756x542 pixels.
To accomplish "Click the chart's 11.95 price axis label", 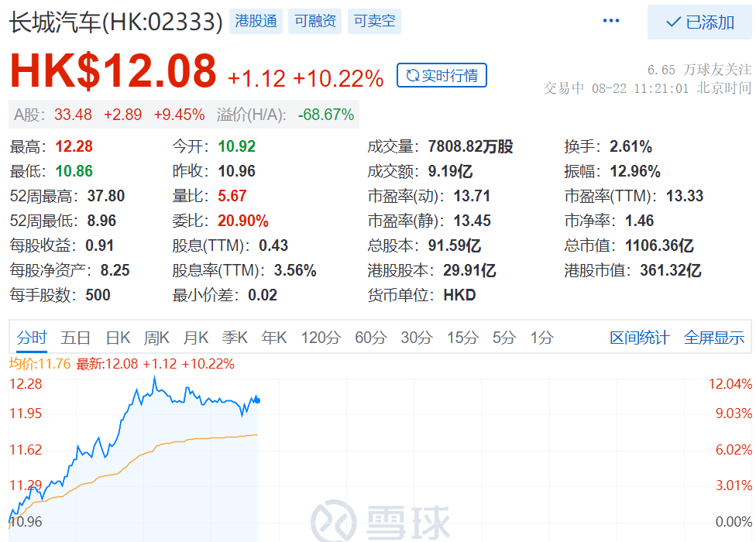I will (26, 413).
